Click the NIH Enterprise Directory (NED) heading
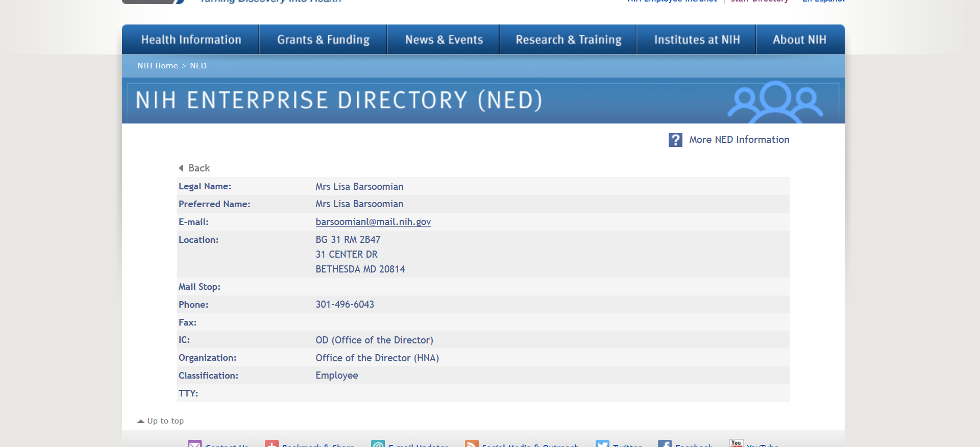The width and height of the screenshot is (980, 447). 339,100
